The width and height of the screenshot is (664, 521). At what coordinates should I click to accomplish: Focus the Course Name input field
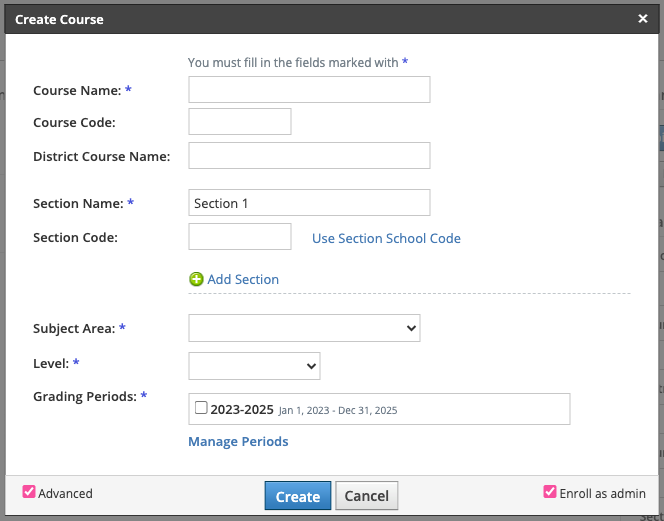(309, 90)
